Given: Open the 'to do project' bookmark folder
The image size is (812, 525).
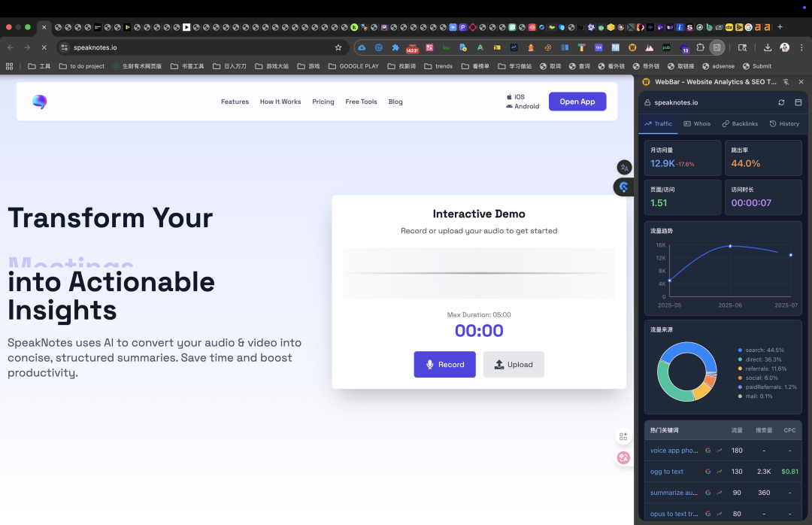Looking at the screenshot, I should tap(82, 66).
